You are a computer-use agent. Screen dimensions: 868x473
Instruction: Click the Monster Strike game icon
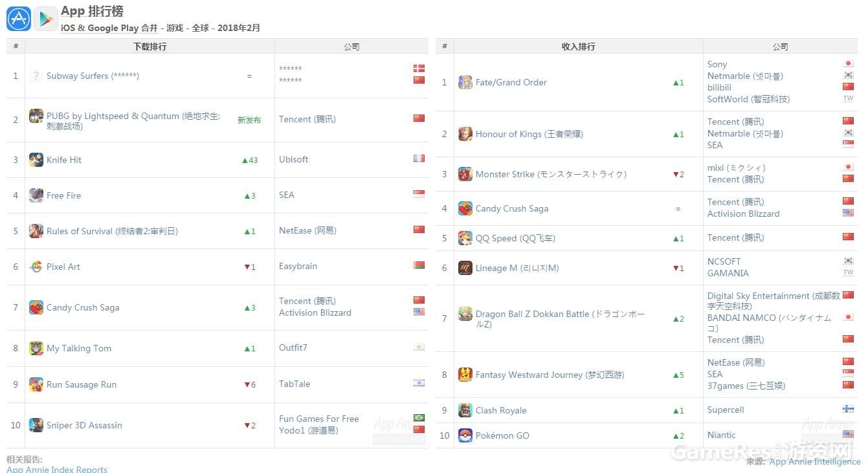click(x=465, y=174)
